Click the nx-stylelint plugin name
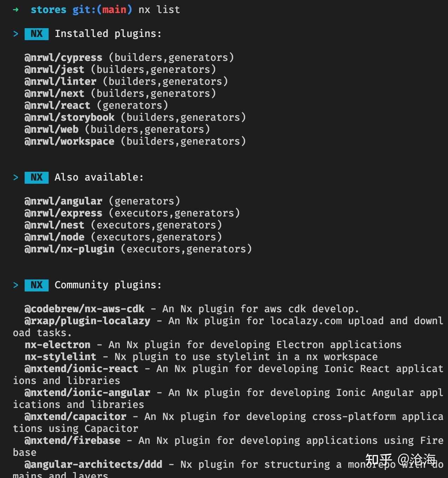This screenshot has height=478, width=448. (x=60, y=357)
